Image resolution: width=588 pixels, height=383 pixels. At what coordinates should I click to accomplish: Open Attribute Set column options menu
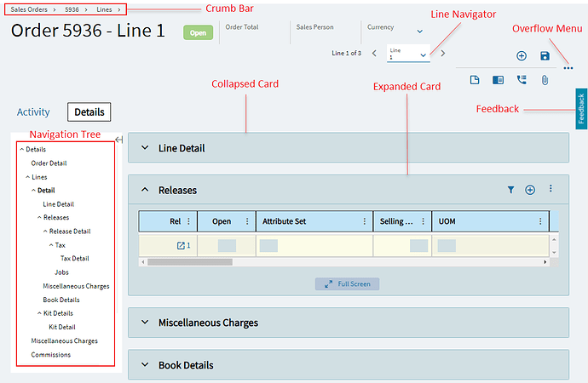364,221
